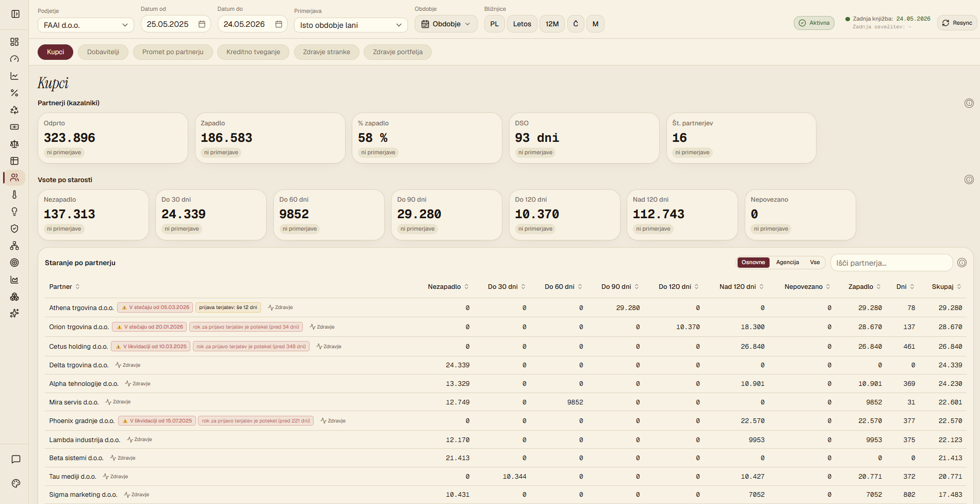
Task: Choose the PL period shortcut
Action: [495, 24]
